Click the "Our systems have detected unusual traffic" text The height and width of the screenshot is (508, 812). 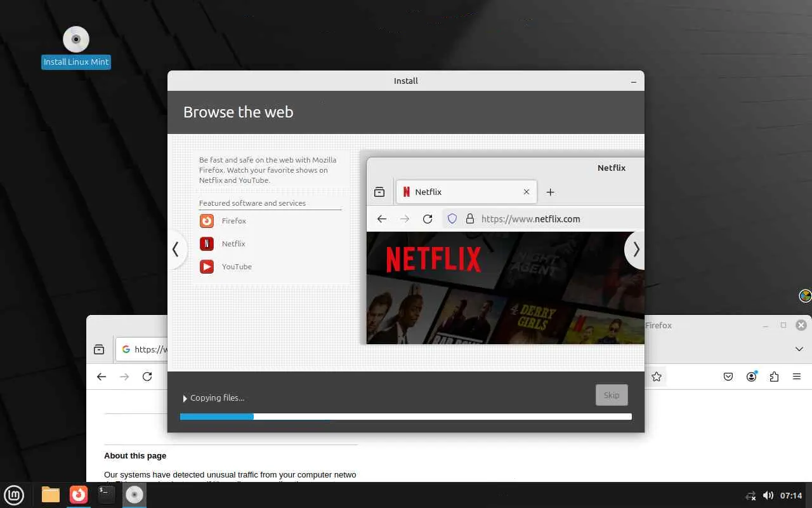(230, 474)
